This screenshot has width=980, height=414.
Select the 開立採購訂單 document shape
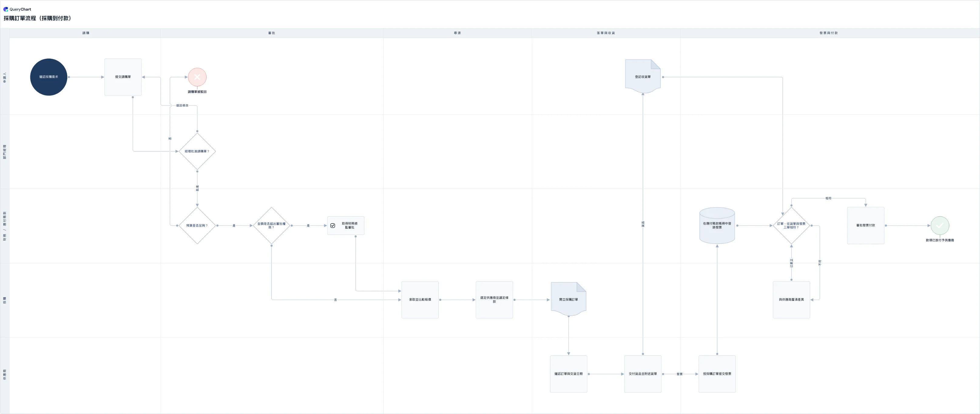click(568, 299)
